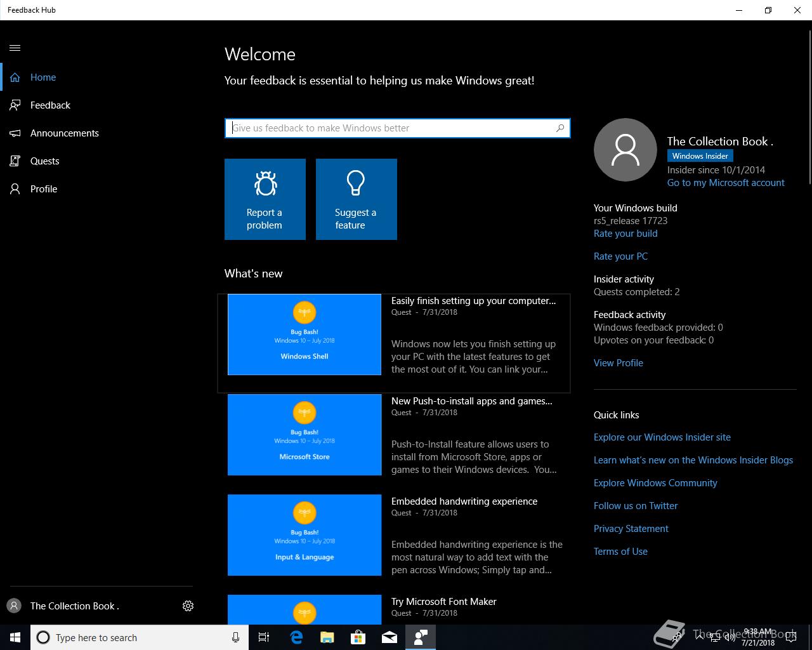Click the Follow us on Twitter link
Image resolution: width=812 pixels, height=650 pixels.
pyautogui.click(x=636, y=506)
